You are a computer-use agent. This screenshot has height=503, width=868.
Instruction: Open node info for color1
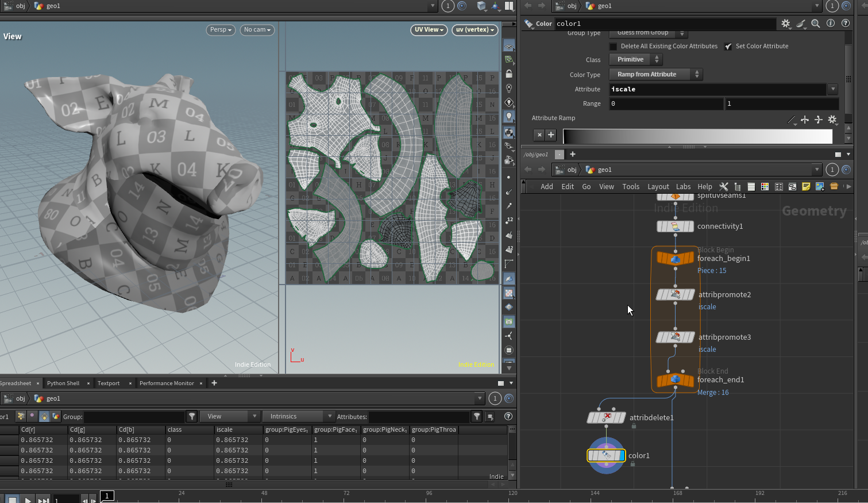(830, 24)
